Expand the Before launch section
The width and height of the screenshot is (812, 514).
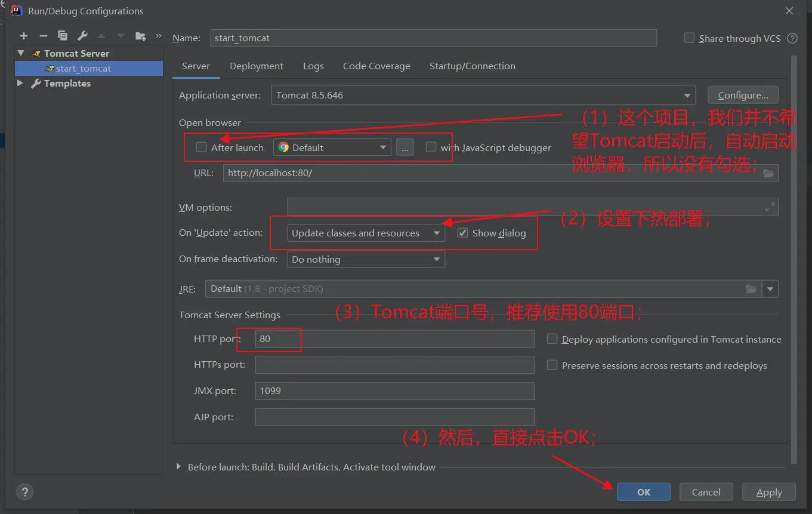[178, 467]
